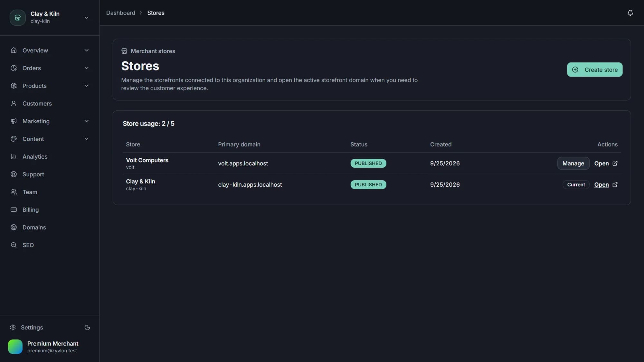Click the SEO search icon
Image resolution: width=644 pixels, height=362 pixels.
tap(14, 245)
